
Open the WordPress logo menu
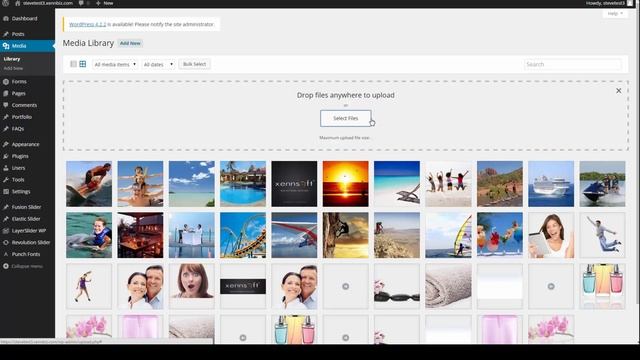[6, 3]
